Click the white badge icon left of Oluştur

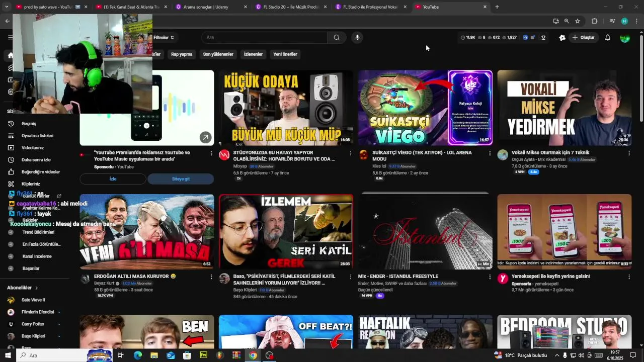(562, 38)
